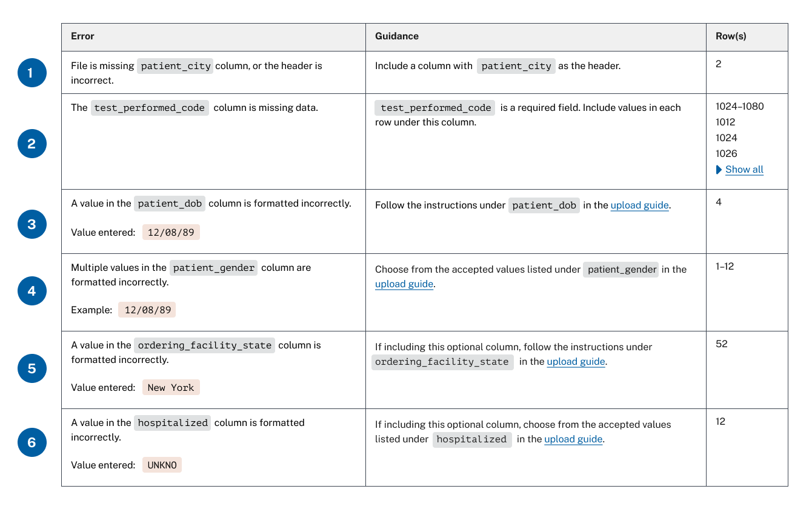Select test_performed_code in the Error column
Image resolution: width=812 pixels, height=509 pixels.
point(150,108)
